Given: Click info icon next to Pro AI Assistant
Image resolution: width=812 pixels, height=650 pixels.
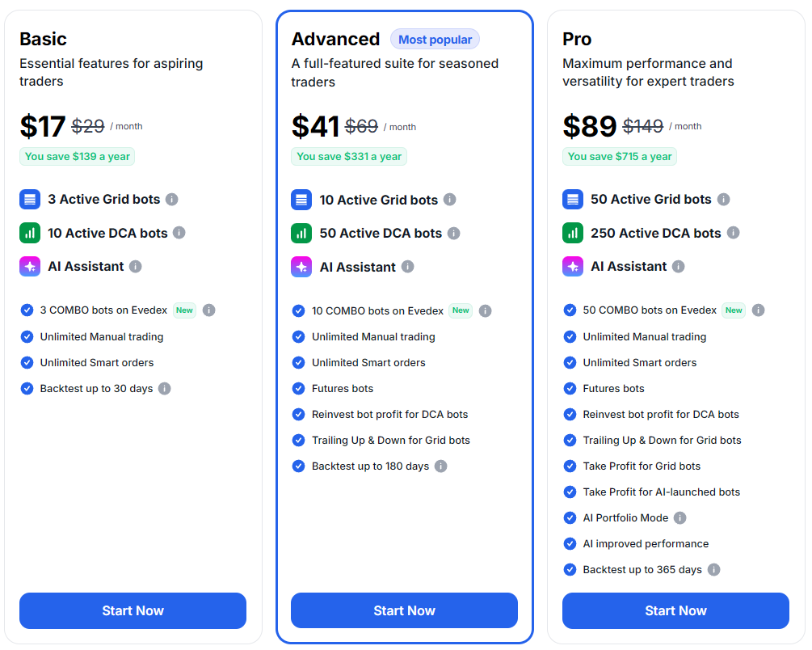Looking at the screenshot, I should click(x=679, y=267).
